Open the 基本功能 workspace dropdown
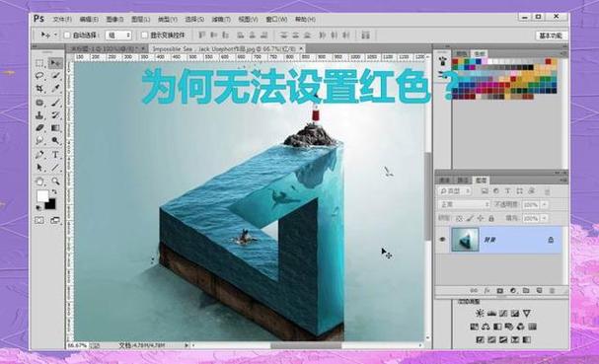This screenshot has height=364, width=599. pos(551,36)
